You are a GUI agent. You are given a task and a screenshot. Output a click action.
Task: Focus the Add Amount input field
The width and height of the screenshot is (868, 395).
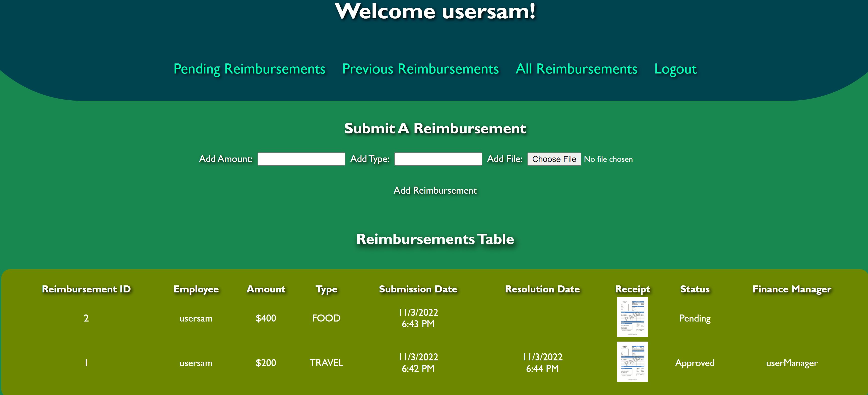tap(301, 159)
